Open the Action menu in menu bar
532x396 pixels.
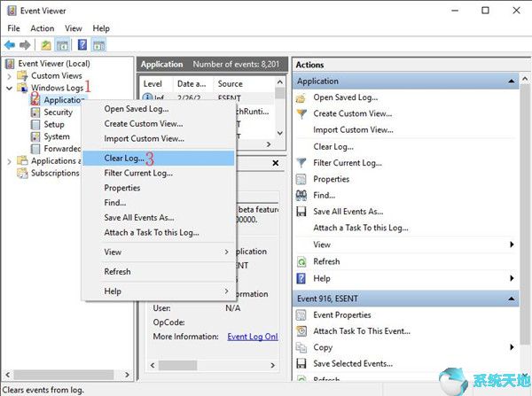[42, 28]
